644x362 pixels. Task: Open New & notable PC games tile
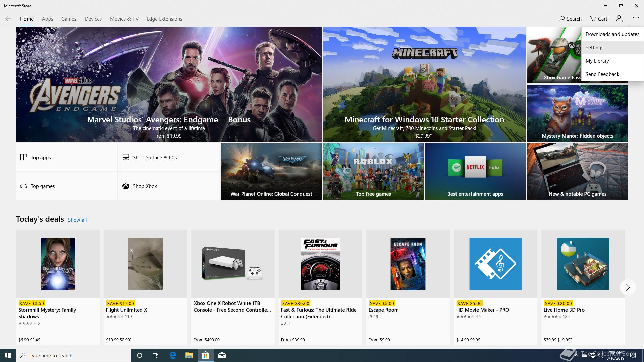pos(577,172)
